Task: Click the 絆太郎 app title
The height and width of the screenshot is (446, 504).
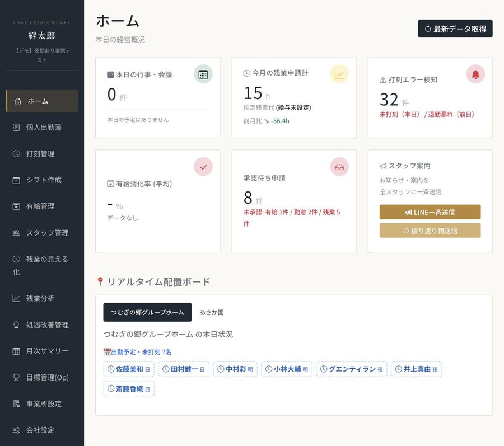Action: (42, 35)
